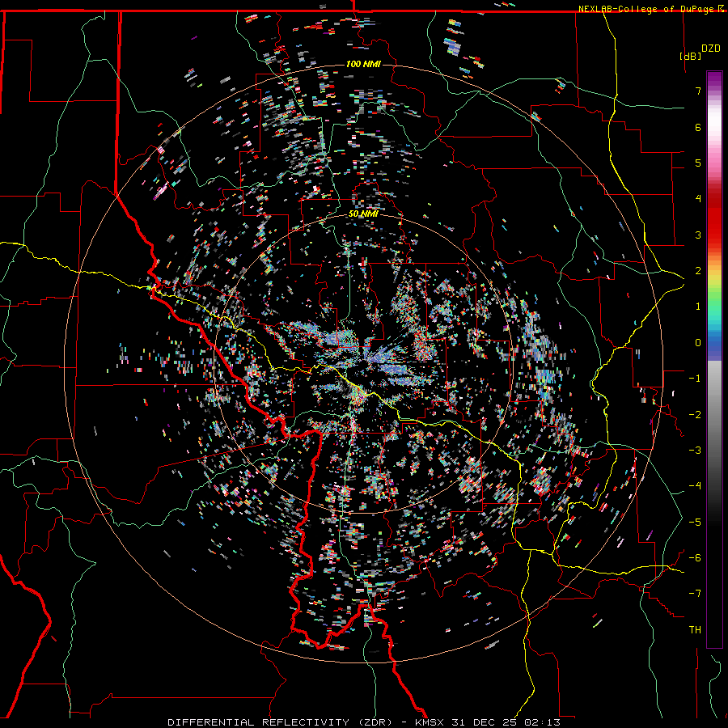The image size is (728, 728).
Task: Click the "TH" label below the scale
Action: 695,630
